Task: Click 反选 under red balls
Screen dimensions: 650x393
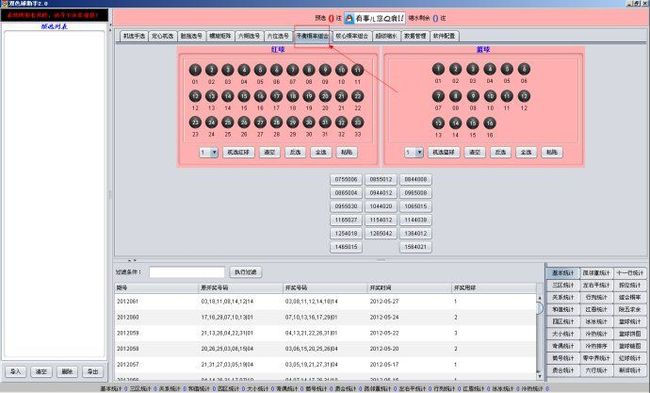Action: pyautogui.click(x=295, y=153)
